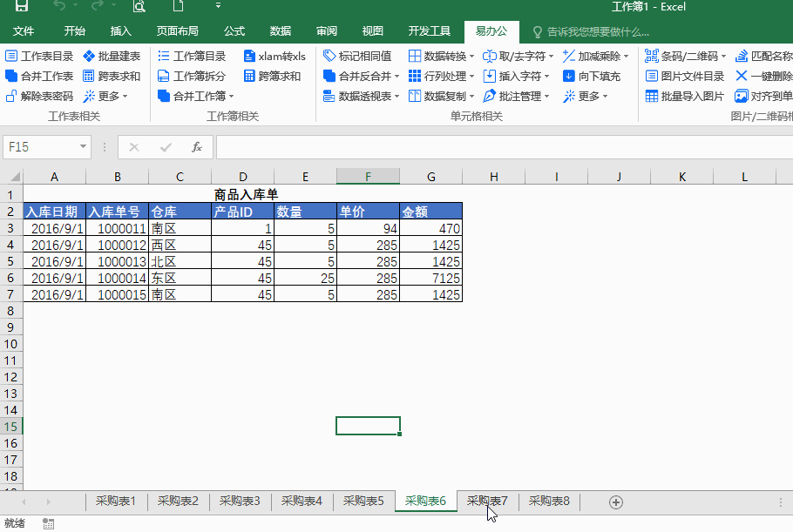Image resolution: width=793 pixels, height=532 pixels.
Task: Select column D header
Action: (243, 177)
